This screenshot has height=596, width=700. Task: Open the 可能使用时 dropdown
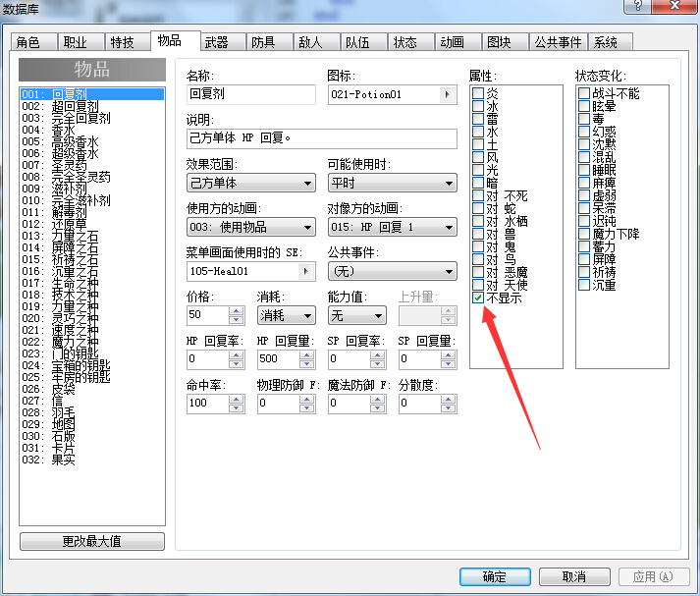(393, 183)
